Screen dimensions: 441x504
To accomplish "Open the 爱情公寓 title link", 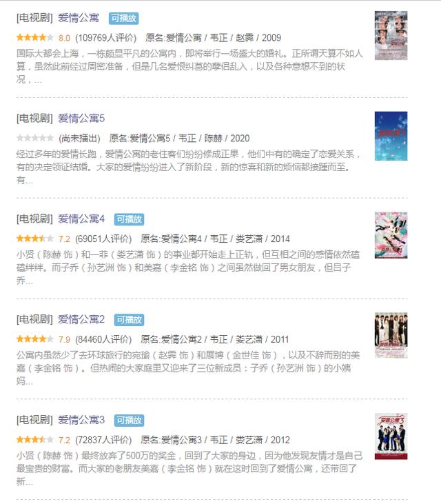I will 79,18.
